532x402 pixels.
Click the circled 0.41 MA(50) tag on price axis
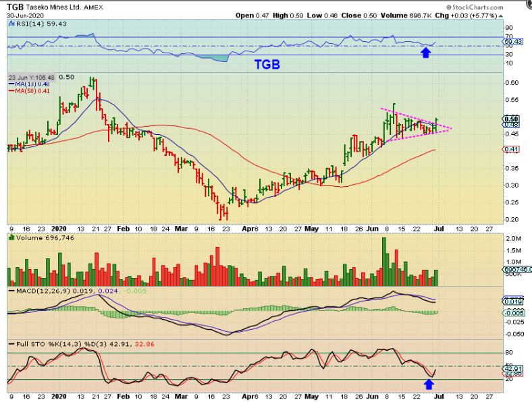pyautogui.click(x=511, y=149)
